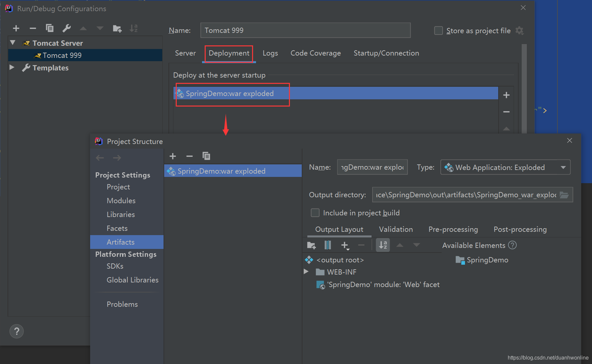Select Project under Project Settings
Image resolution: width=592 pixels, height=364 pixels.
click(x=118, y=187)
